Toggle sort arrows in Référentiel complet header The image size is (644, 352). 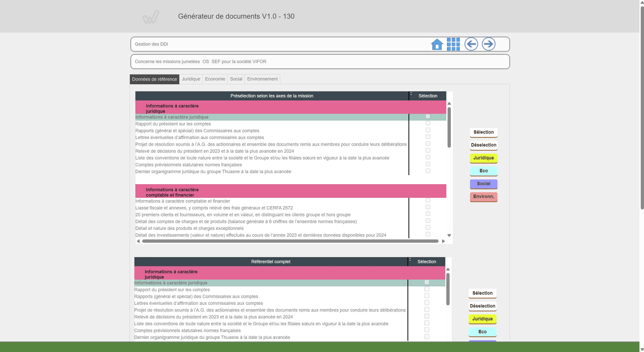[x=410, y=259]
